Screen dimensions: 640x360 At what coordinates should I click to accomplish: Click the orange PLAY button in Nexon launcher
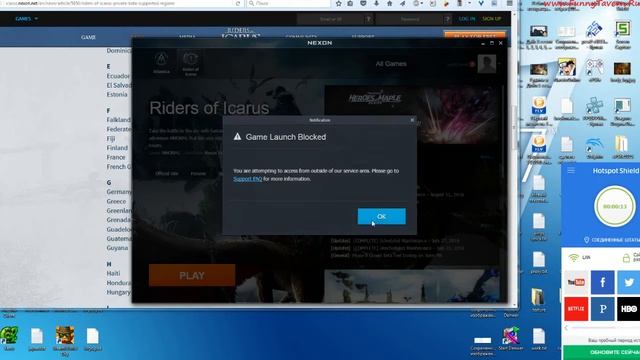pos(192,276)
